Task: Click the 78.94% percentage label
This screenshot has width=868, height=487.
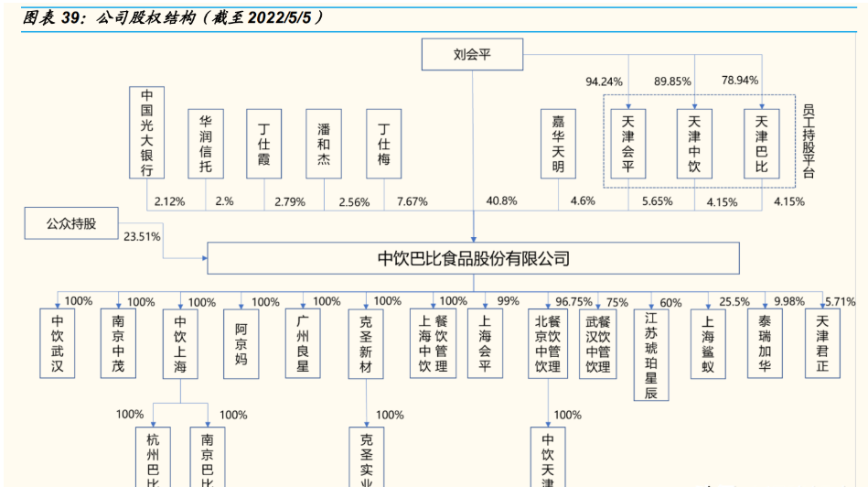Action: (740, 81)
